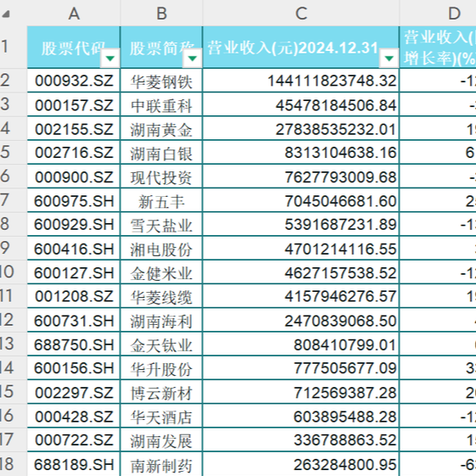
Task: Click cell 华天酒店
Action: point(161,416)
